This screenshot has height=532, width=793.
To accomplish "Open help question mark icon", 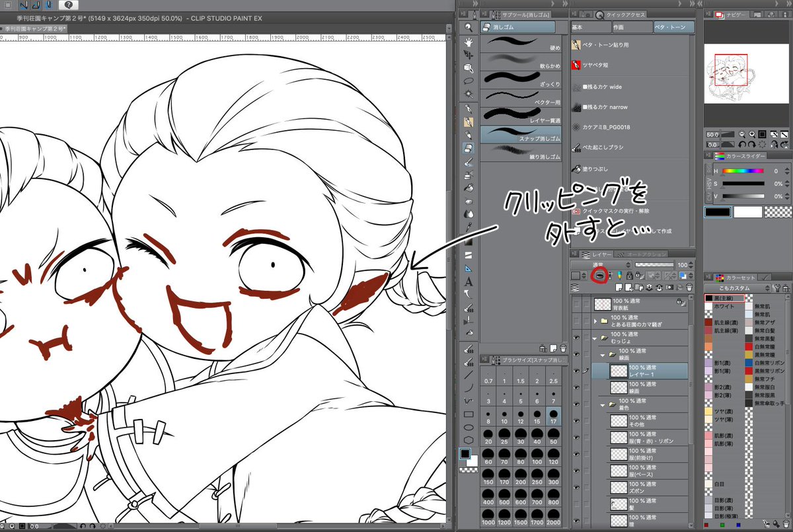I will coord(68,5).
